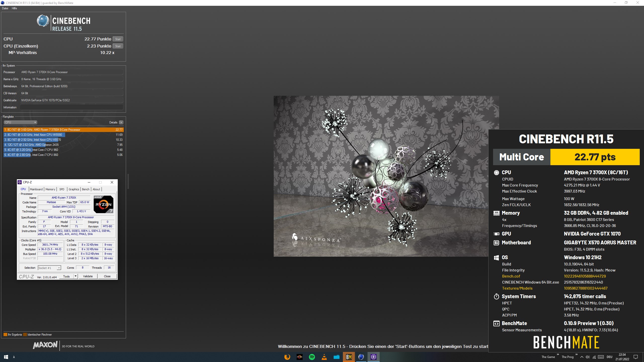644x362 pixels.
Task: Open the Tools dropdown arrow in CPU-Z
Action: click(75, 276)
